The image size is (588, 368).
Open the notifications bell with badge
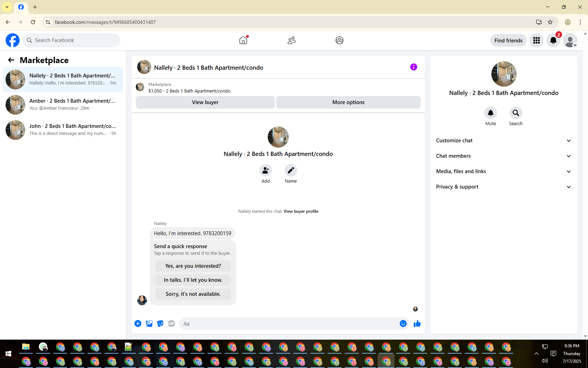(553, 40)
